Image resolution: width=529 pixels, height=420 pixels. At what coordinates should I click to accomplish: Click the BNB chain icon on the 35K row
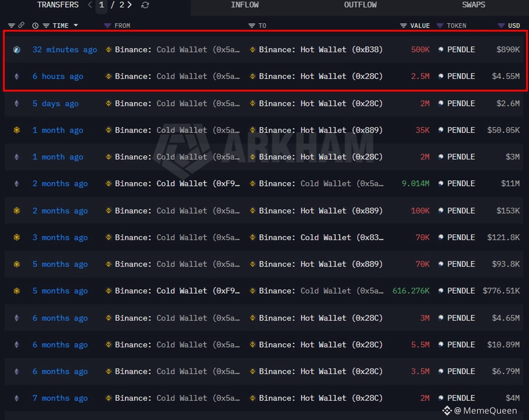click(17, 130)
